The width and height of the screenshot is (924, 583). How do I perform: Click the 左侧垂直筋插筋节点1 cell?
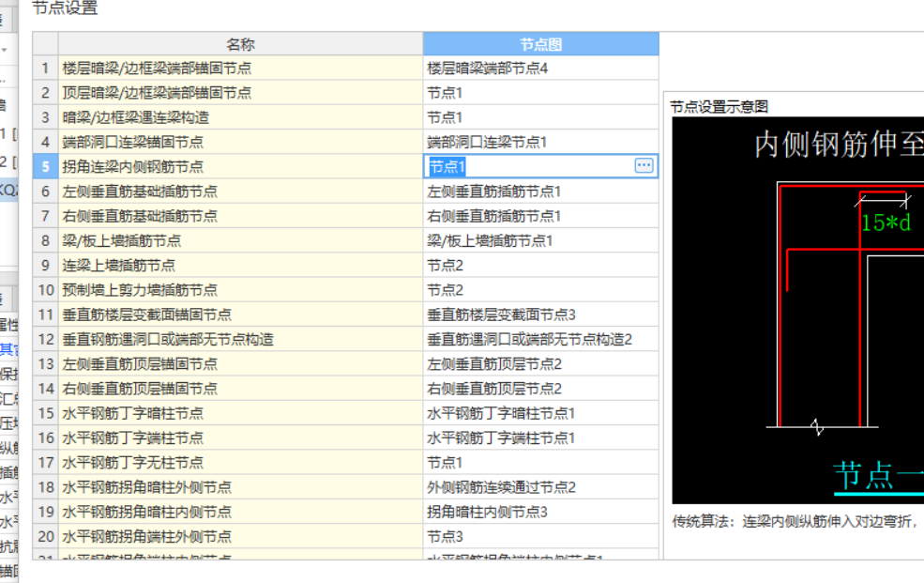540,192
